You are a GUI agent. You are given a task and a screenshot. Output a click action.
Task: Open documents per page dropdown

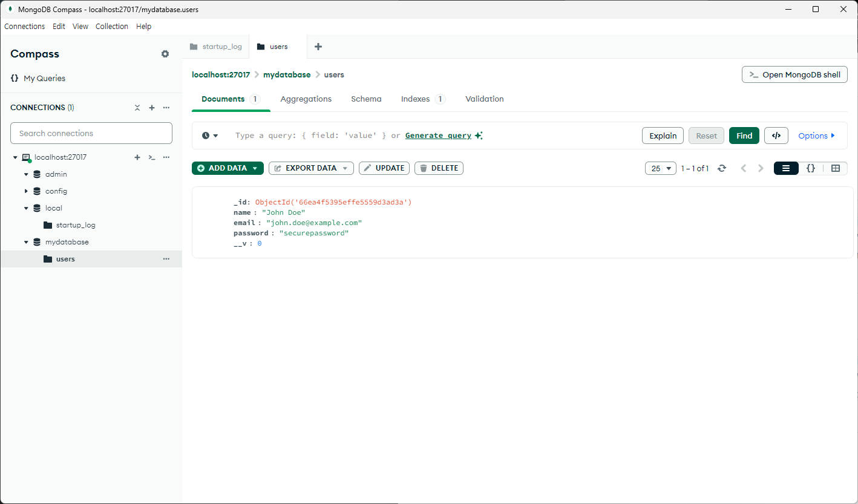point(661,168)
